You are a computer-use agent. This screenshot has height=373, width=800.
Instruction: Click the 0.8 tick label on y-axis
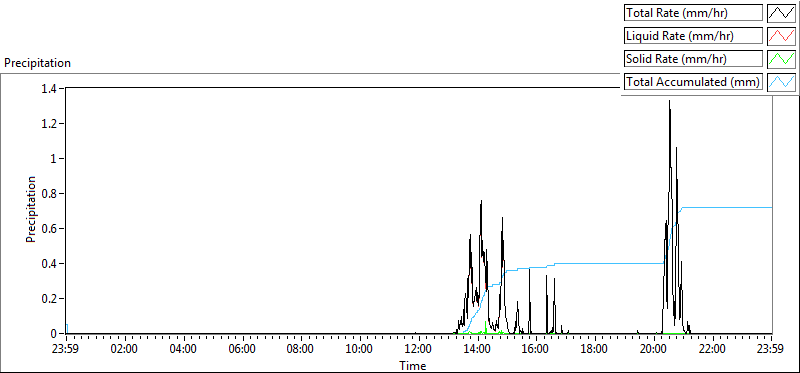tap(51, 193)
